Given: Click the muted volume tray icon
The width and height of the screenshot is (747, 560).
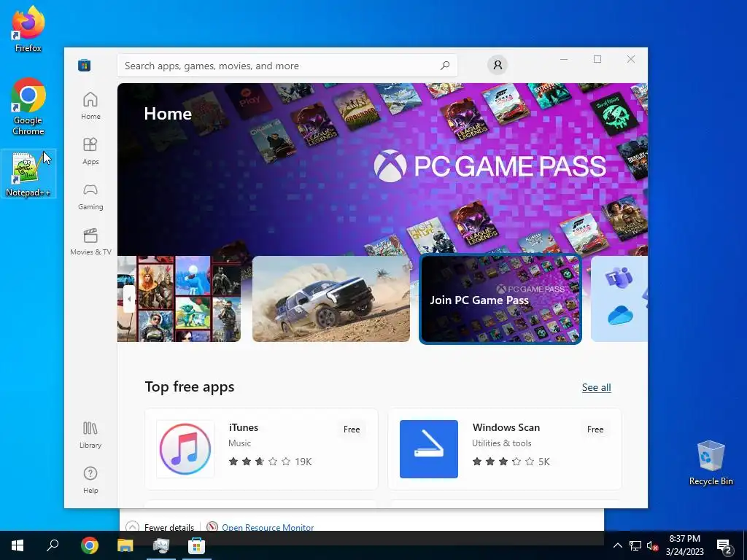Looking at the screenshot, I should (x=653, y=545).
